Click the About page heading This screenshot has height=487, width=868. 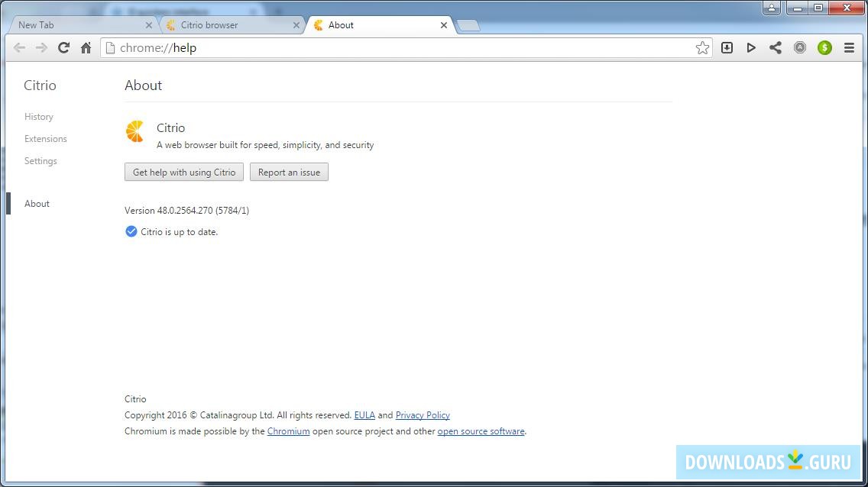(144, 85)
